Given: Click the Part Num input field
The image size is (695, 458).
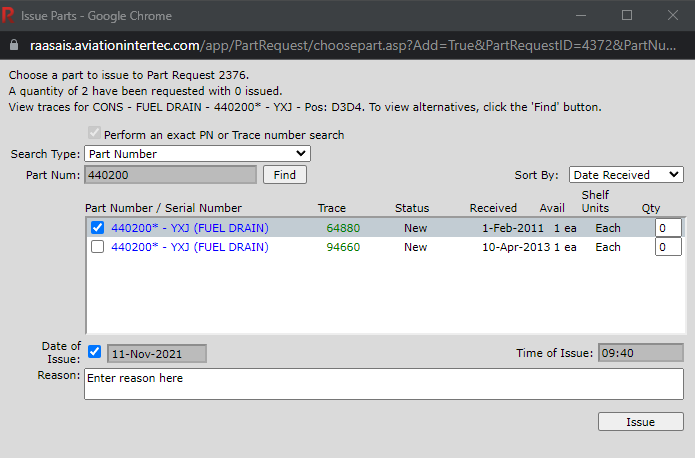Looking at the screenshot, I should point(170,175).
